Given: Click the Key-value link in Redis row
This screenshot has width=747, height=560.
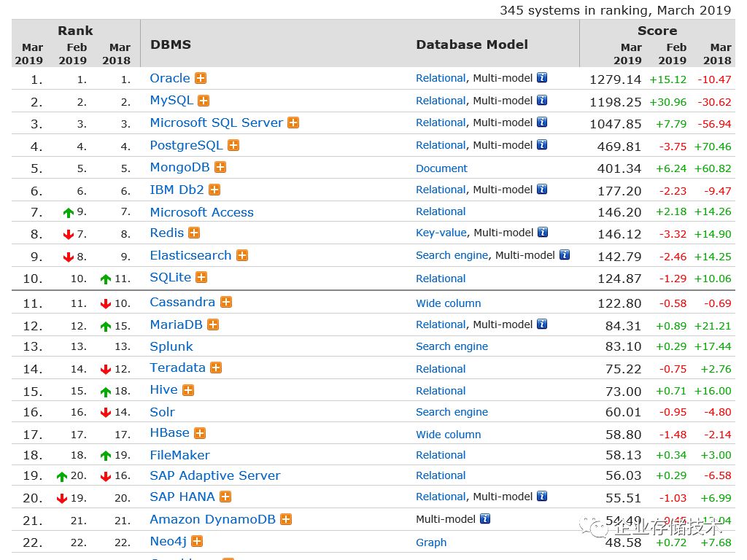Looking at the screenshot, I should pyautogui.click(x=441, y=233).
